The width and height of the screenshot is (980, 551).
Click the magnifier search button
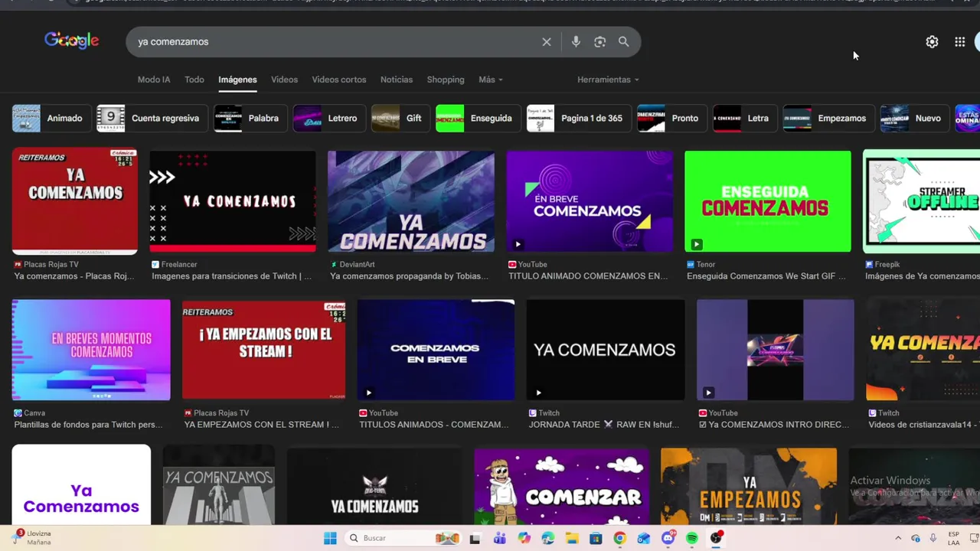click(624, 42)
